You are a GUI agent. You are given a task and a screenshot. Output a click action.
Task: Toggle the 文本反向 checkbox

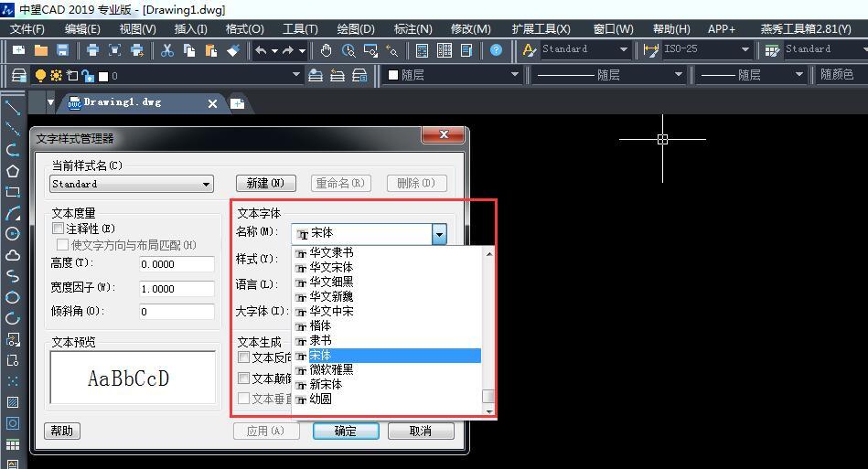[243, 357]
